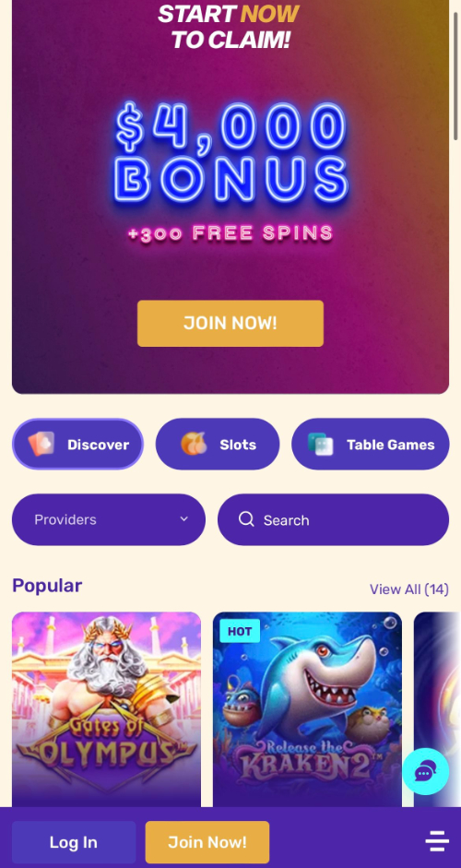Switch to the Slots category tab
This screenshot has height=868, width=461.
point(218,444)
